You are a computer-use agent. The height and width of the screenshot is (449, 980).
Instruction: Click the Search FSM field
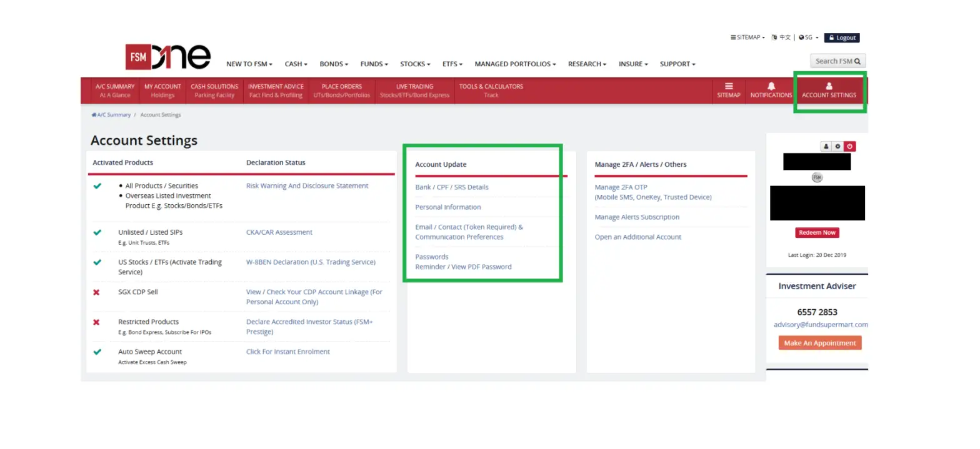(x=838, y=61)
